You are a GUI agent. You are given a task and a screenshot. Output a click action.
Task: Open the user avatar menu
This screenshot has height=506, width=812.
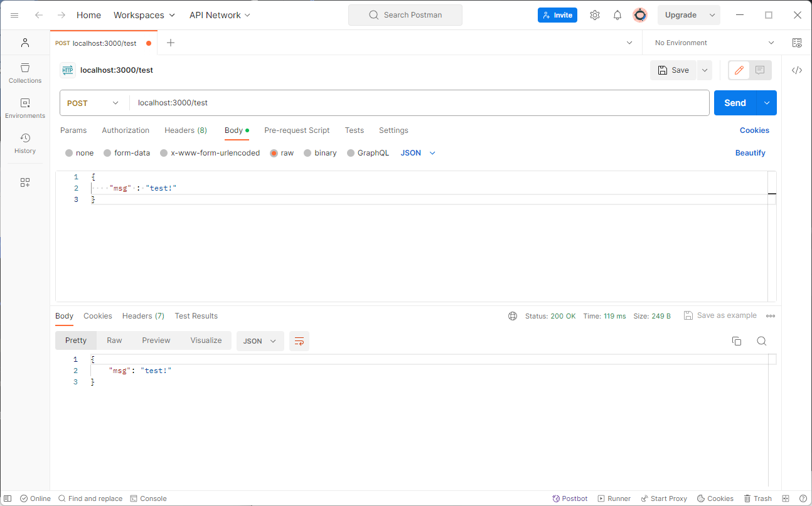coord(640,15)
